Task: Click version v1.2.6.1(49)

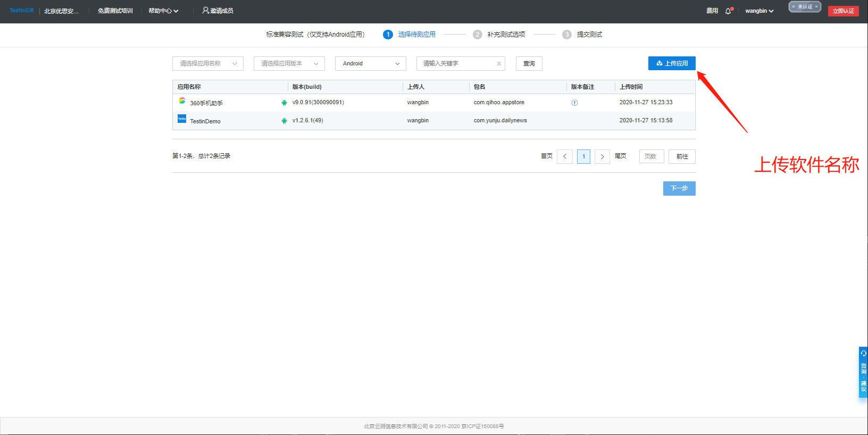Action: tap(307, 120)
